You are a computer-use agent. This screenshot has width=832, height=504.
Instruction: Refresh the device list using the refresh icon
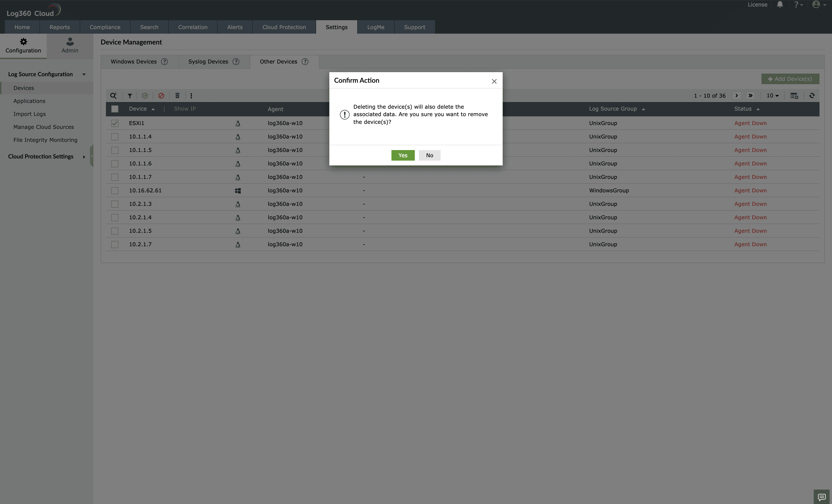pos(812,95)
